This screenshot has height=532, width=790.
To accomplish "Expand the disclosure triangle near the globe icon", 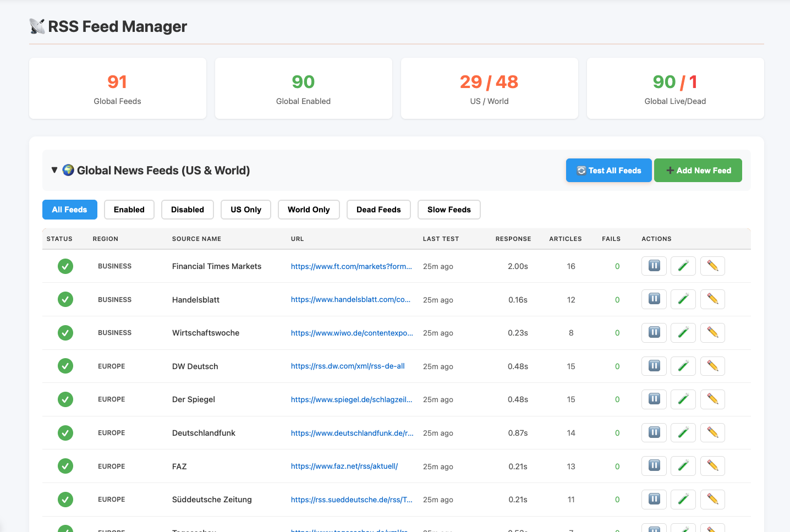I will tap(54, 170).
